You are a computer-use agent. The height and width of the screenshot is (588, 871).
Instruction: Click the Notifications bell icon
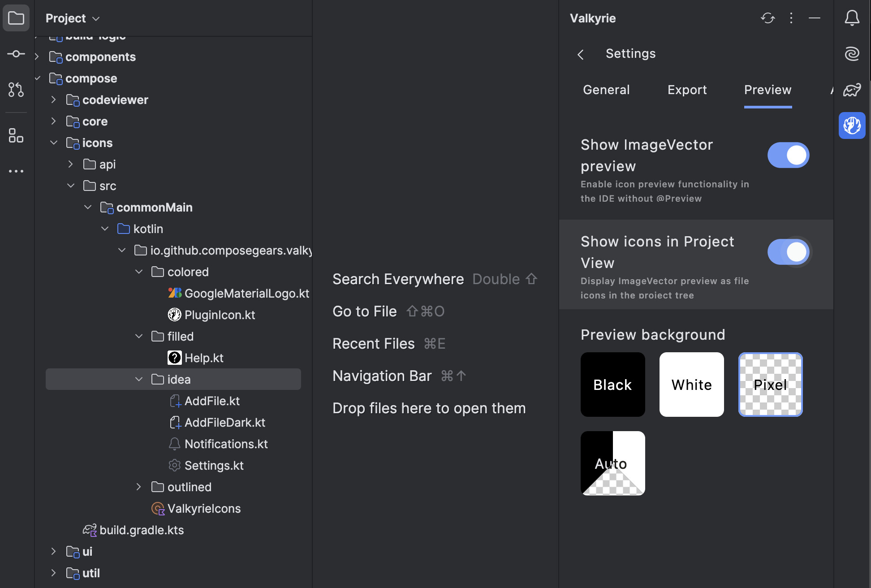pyautogui.click(x=852, y=18)
